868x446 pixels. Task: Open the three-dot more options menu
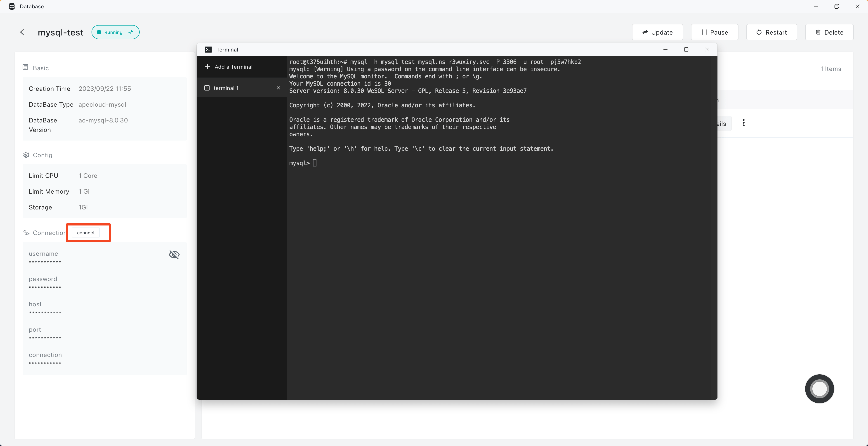(743, 123)
